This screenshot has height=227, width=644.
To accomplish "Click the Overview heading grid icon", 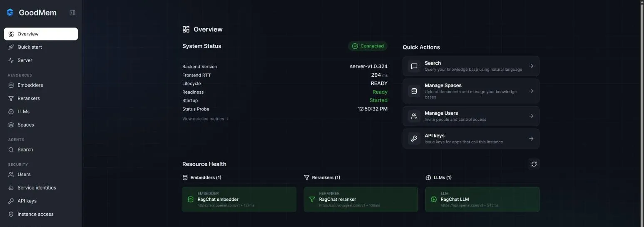I will (x=186, y=29).
